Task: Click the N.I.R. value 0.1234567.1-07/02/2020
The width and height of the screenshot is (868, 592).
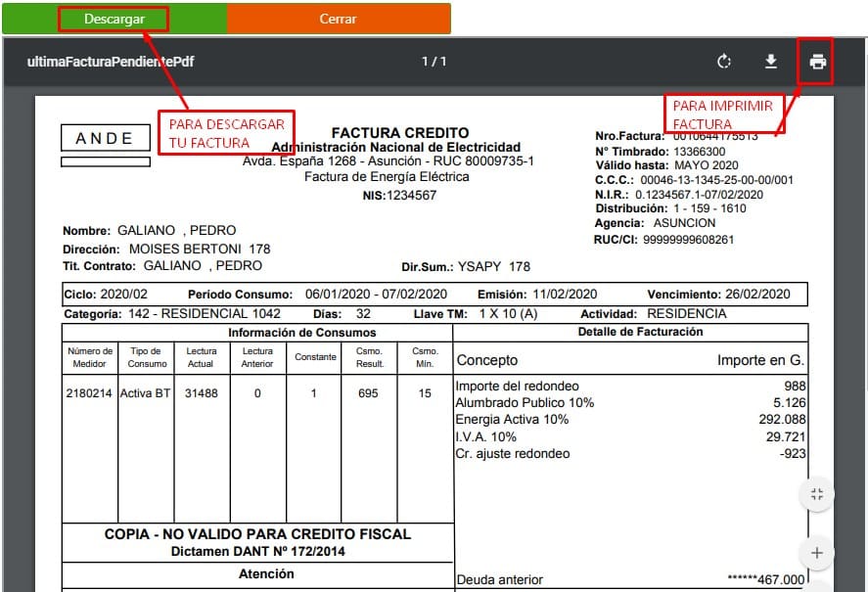Action: [x=699, y=195]
